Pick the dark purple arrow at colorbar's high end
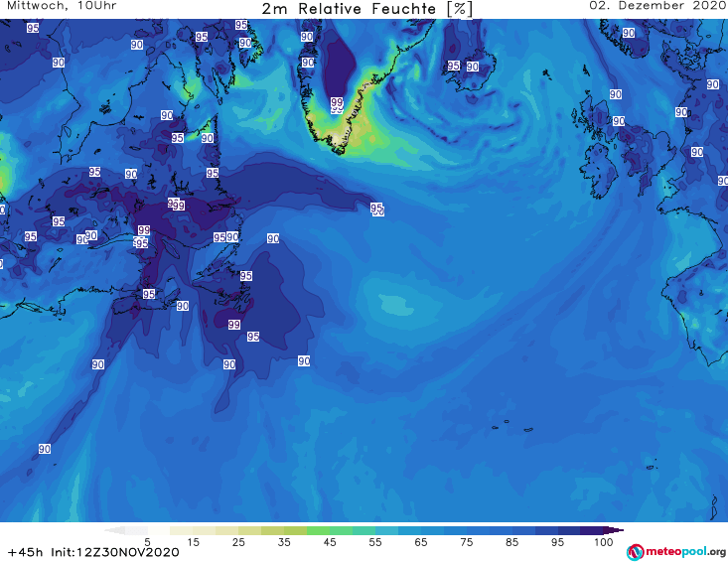The width and height of the screenshot is (728, 562). (x=614, y=530)
